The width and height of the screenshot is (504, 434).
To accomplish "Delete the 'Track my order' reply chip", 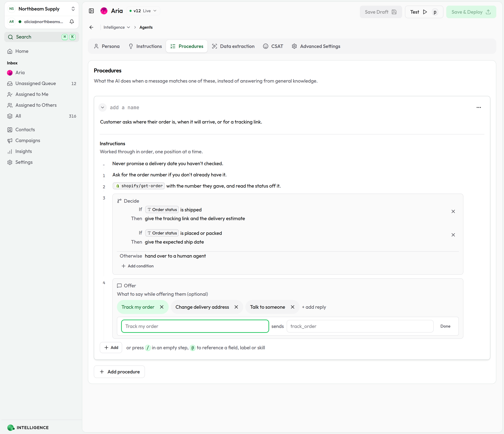I will tap(162, 307).
